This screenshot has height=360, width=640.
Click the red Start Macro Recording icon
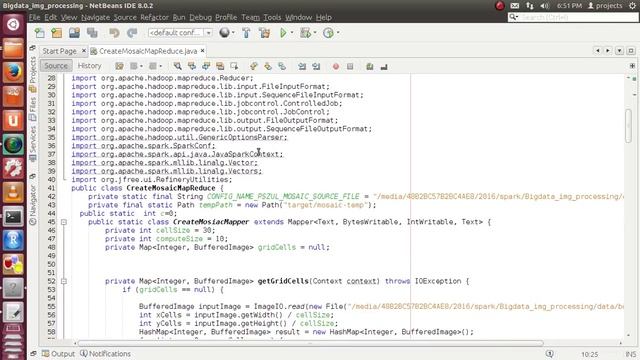pos(336,66)
